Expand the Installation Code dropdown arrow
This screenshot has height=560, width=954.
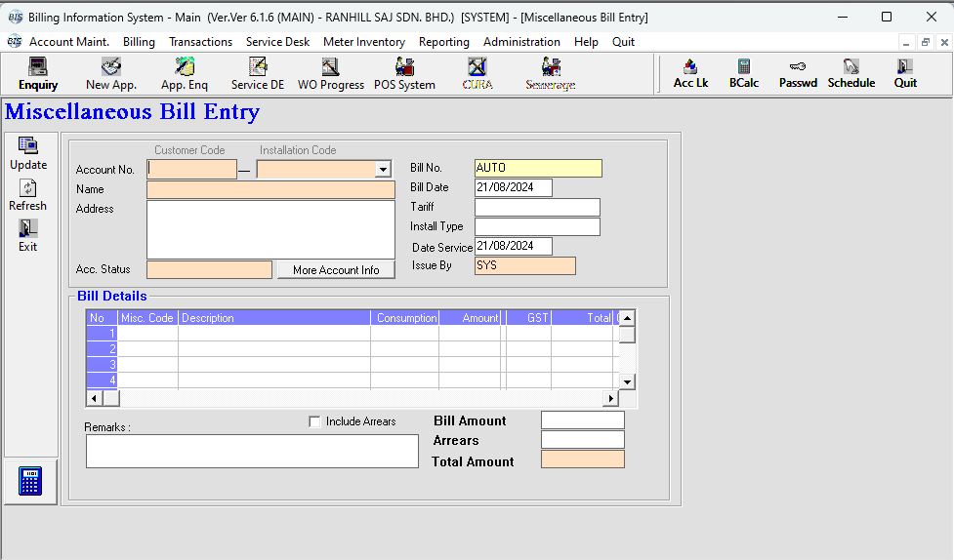(x=383, y=169)
